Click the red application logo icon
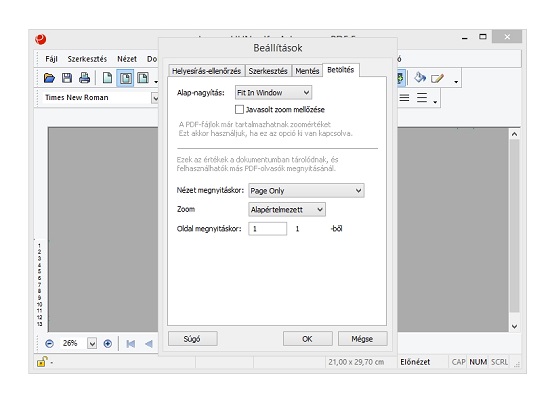The width and height of the screenshot is (550, 395). click(x=41, y=39)
